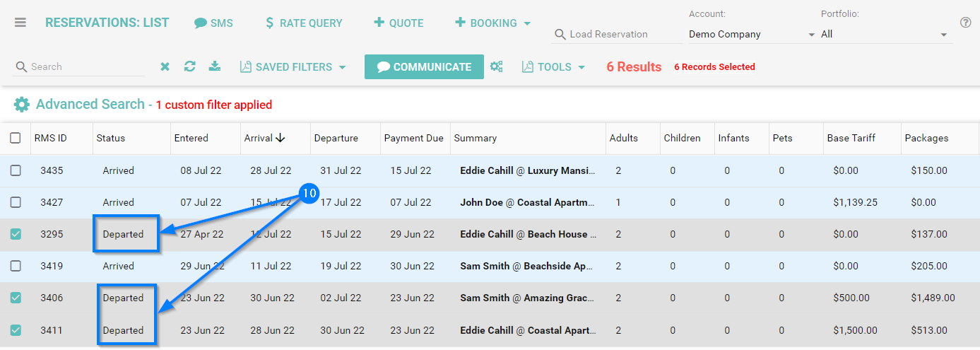Open the Tools menu

tap(554, 67)
